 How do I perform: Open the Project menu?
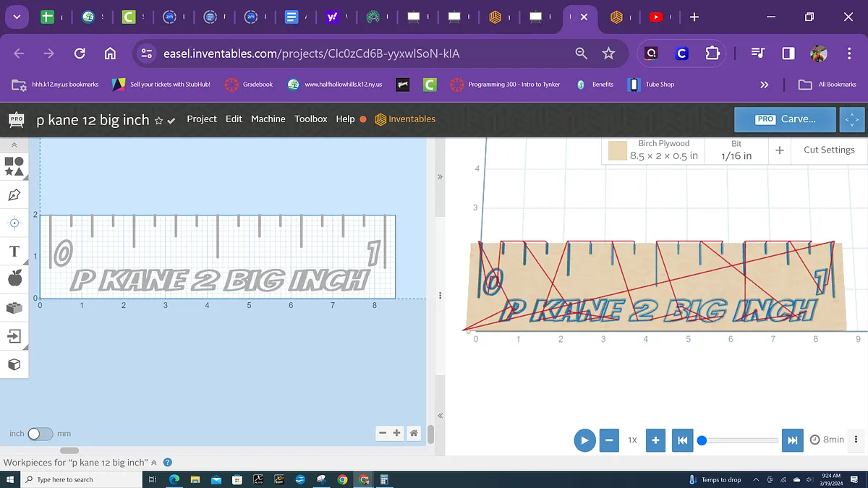201,119
